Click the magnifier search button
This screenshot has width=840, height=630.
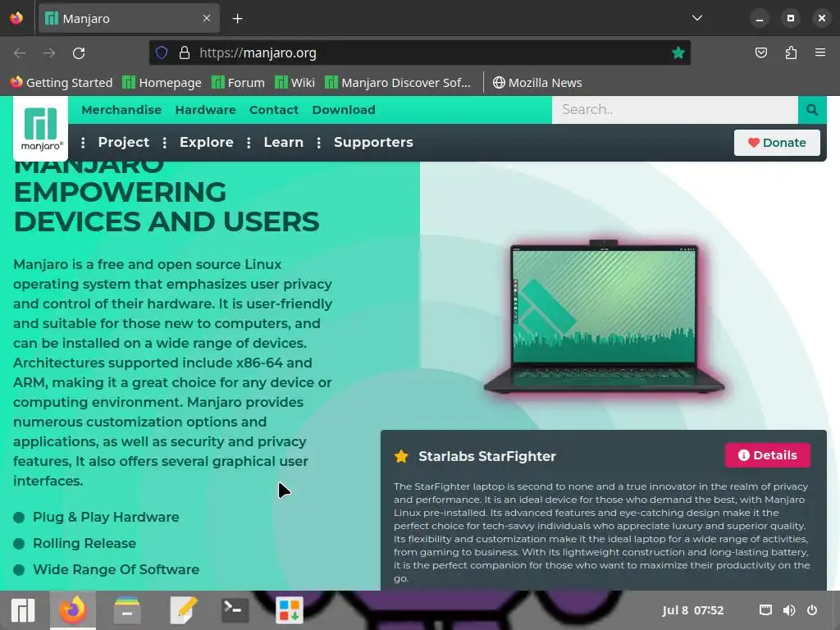(812, 110)
